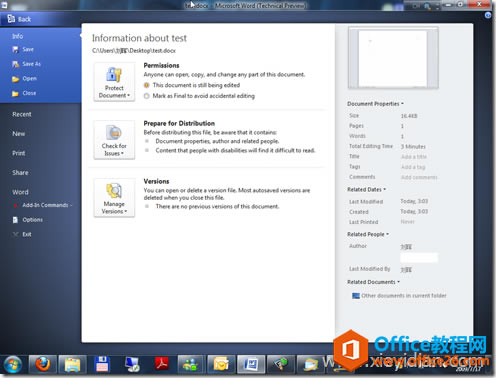Viewport: 496px width, 378px height.
Task: Expand Document Properties dropdown
Action: pyautogui.click(x=375, y=104)
